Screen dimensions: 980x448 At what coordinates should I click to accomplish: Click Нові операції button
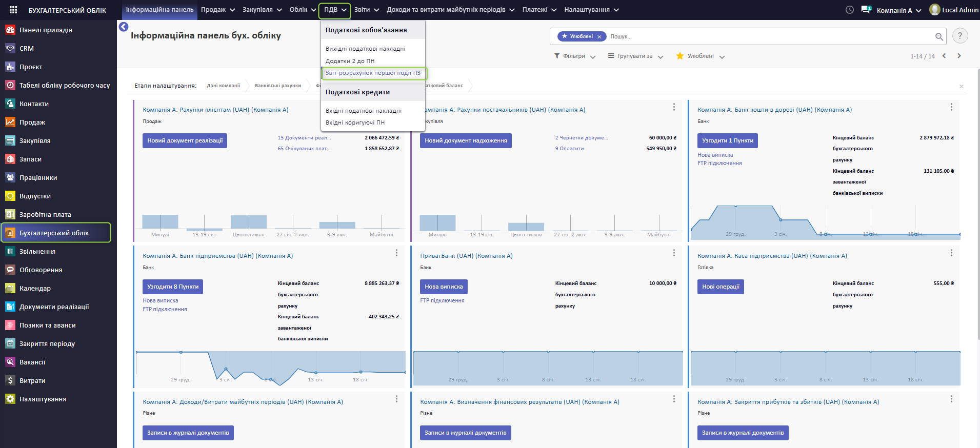pyautogui.click(x=721, y=287)
